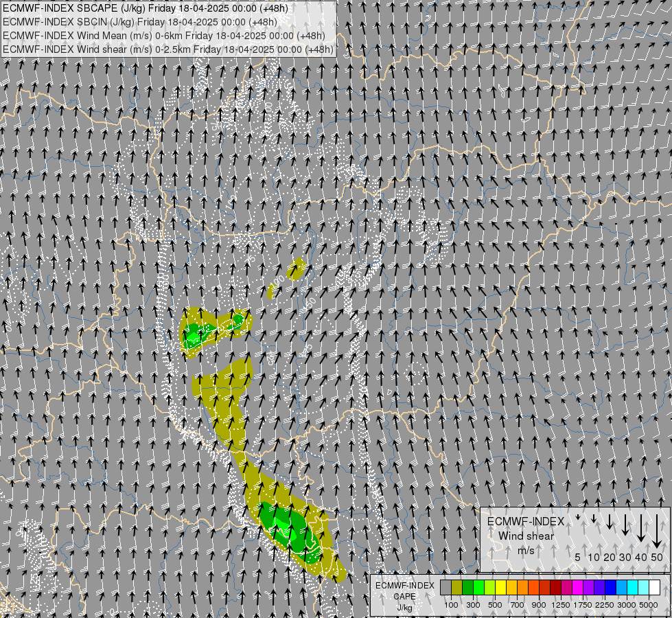Screen dimensions: 672x618
Task: Pick the pale cyan swatch left of 5000 tick
Action: [644, 587]
